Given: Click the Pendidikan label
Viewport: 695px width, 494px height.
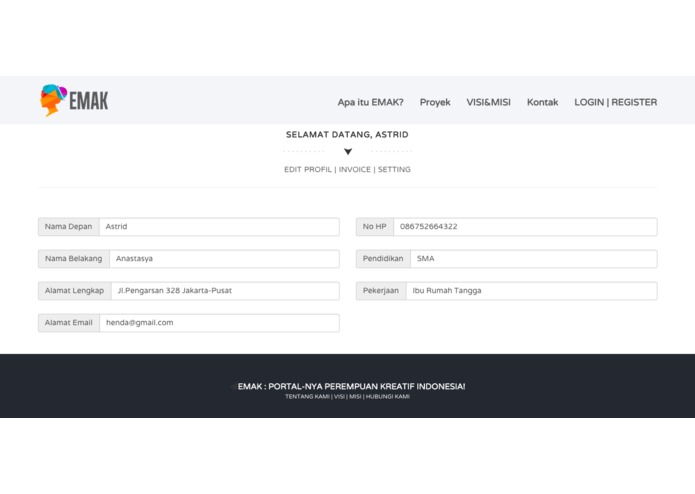Looking at the screenshot, I should pyautogui.click(x=383, y=259).
